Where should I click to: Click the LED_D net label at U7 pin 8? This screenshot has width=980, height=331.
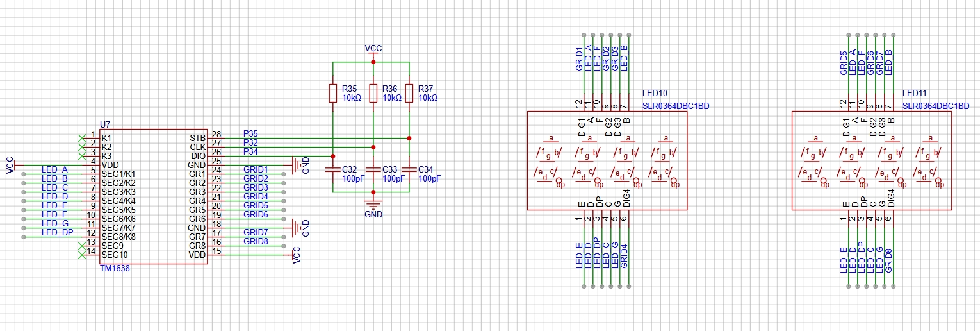click(54, 196)
